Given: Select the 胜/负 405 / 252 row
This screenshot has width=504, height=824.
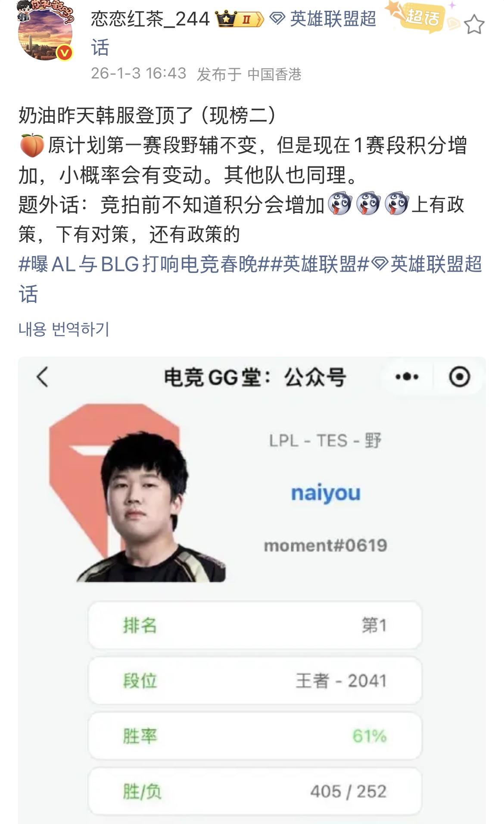Looking at the screenshot, I should pyautogui.click(x=255, y=791).
